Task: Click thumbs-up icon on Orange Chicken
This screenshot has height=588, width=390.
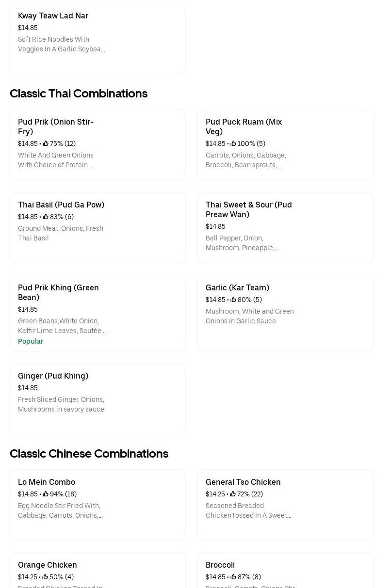Action: point(45,577)
